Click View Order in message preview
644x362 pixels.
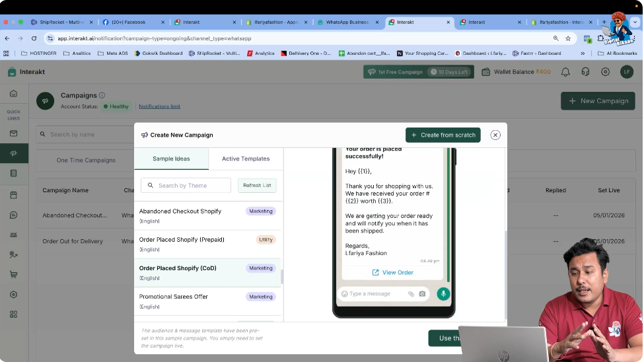pos(392,272)
